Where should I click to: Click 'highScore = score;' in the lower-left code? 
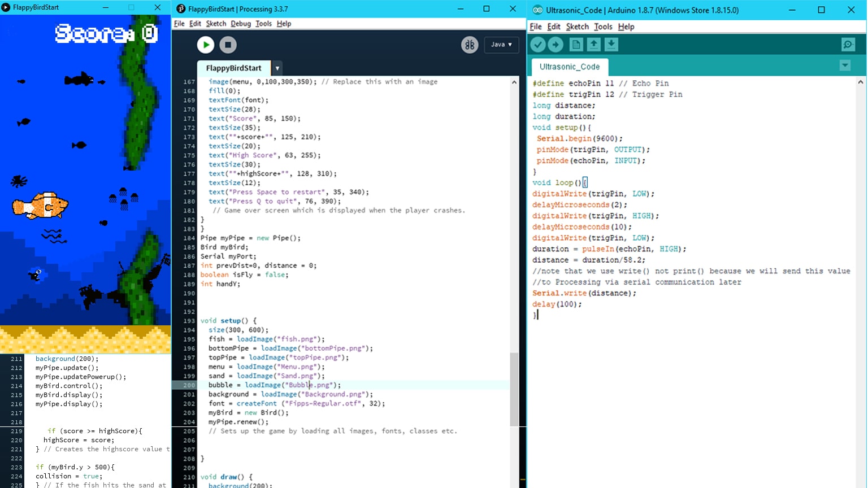pos(79,440)
